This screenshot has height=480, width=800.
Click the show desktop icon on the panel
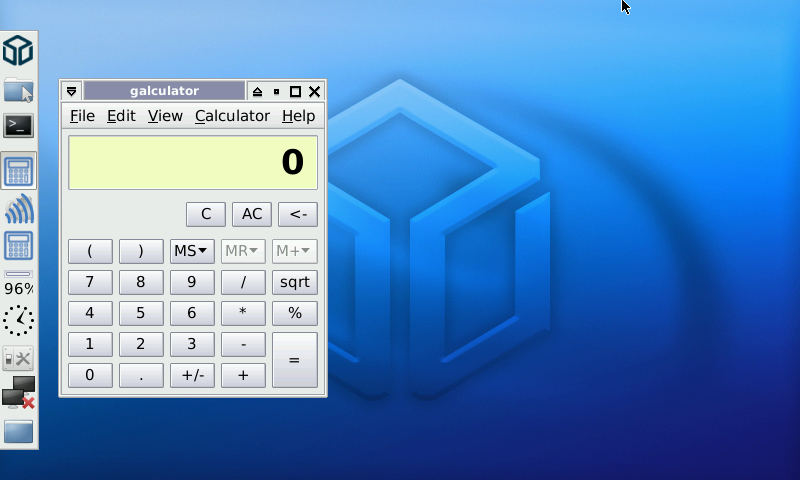tap(18, 432)
